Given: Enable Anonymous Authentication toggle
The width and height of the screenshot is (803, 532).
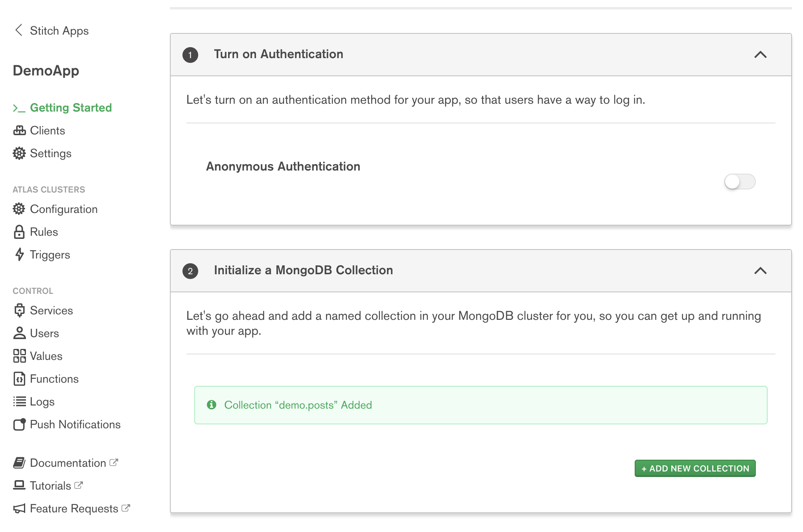Looking at the screenshot, I should click(x=740, y=182).
